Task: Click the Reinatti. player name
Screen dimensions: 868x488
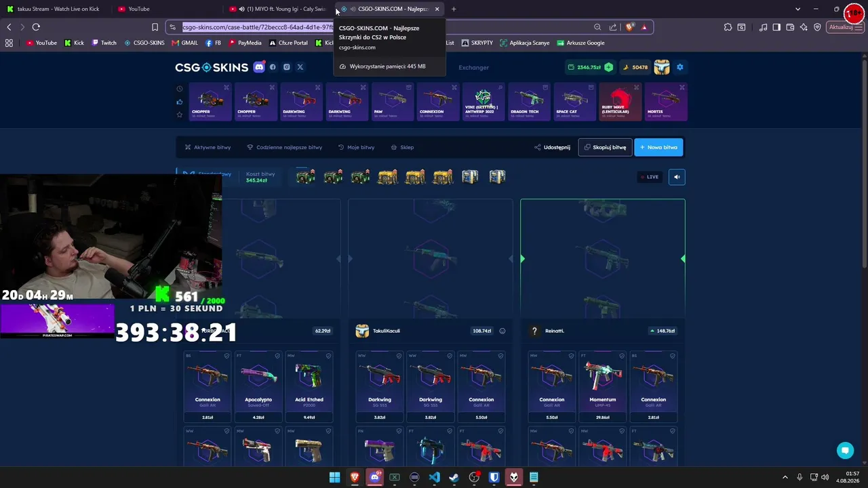Action: point(555,331)
